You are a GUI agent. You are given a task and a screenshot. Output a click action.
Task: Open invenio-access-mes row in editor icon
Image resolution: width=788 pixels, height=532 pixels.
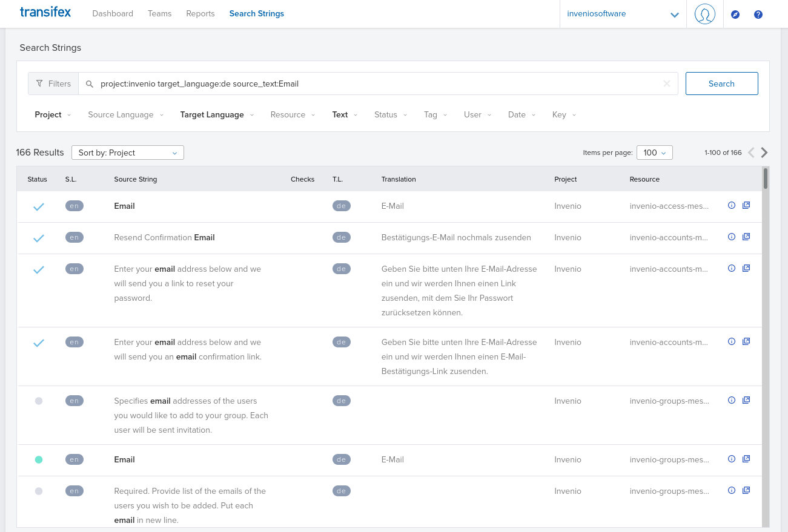pos(746,205)
